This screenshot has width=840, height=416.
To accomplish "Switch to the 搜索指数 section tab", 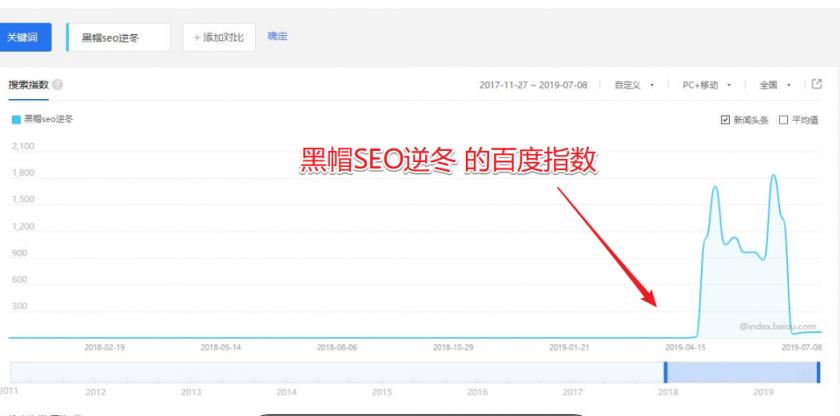I will click(x=27, y=85).
